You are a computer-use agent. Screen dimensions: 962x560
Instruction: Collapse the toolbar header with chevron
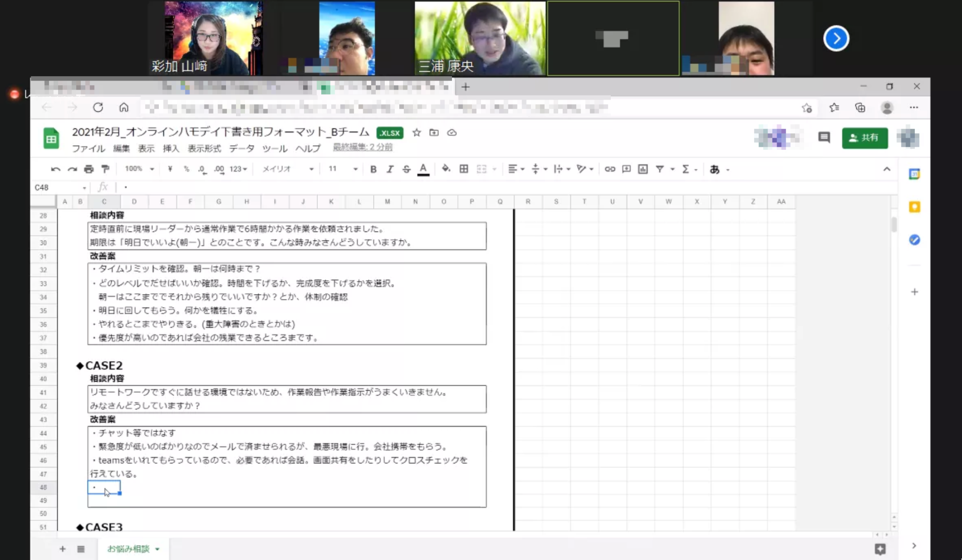point(887,169)
